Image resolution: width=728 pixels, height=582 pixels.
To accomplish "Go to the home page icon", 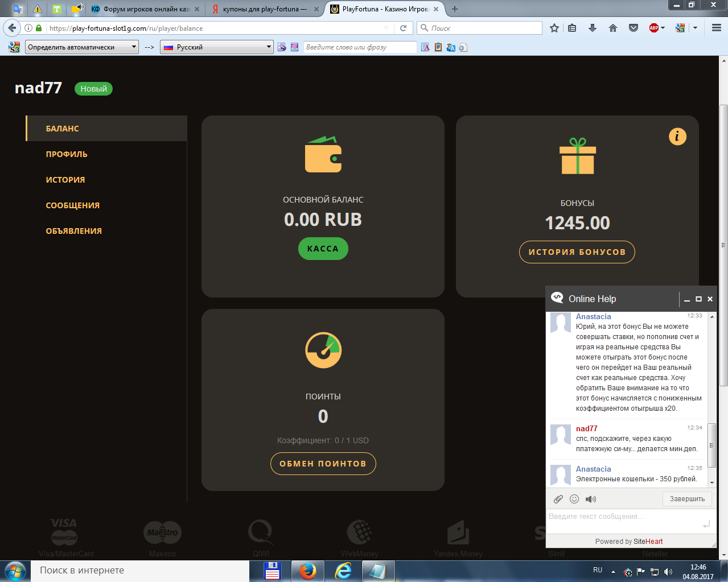I will click(x=613, y=28).
